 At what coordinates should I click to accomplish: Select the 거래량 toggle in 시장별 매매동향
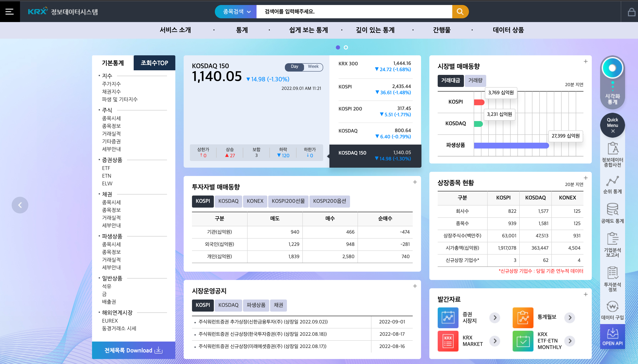click(x=475, y=80)
